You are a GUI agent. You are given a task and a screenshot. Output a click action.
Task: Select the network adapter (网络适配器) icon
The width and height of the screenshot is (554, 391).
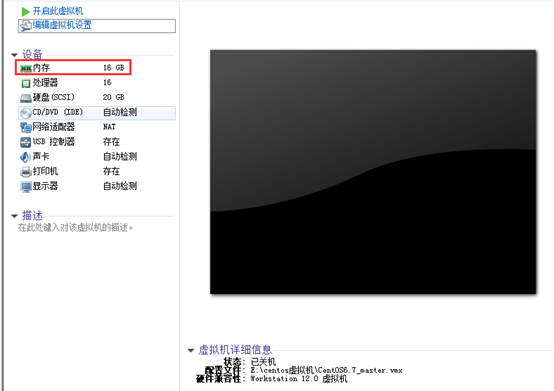26,127
